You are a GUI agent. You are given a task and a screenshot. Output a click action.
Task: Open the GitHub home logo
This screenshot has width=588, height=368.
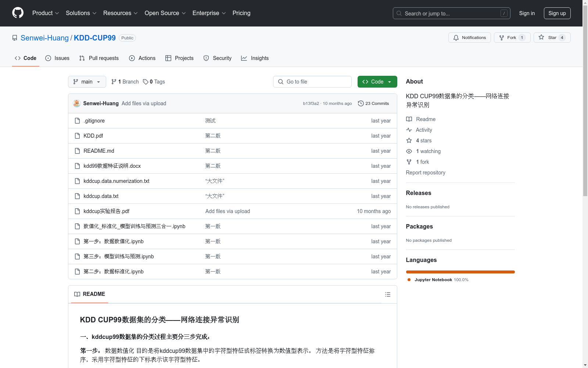[18, 13]
